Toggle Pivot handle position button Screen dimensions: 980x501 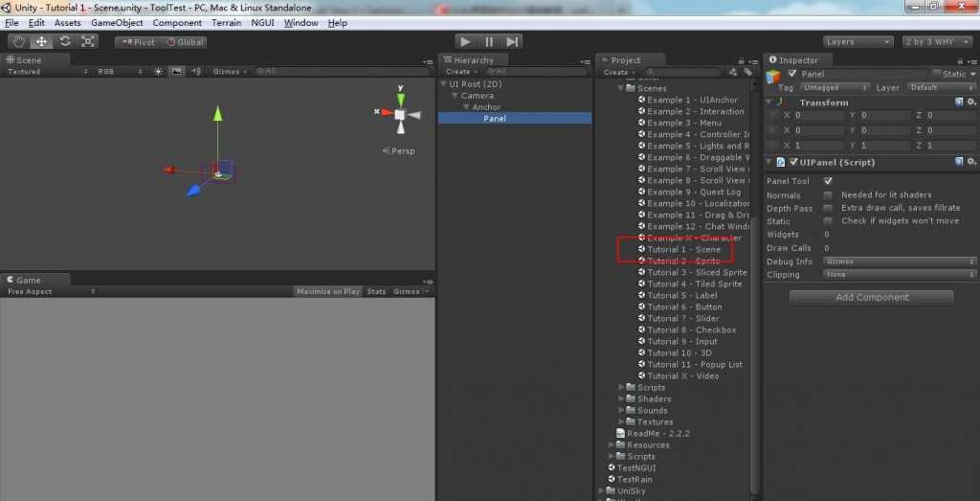pos(138,42)
